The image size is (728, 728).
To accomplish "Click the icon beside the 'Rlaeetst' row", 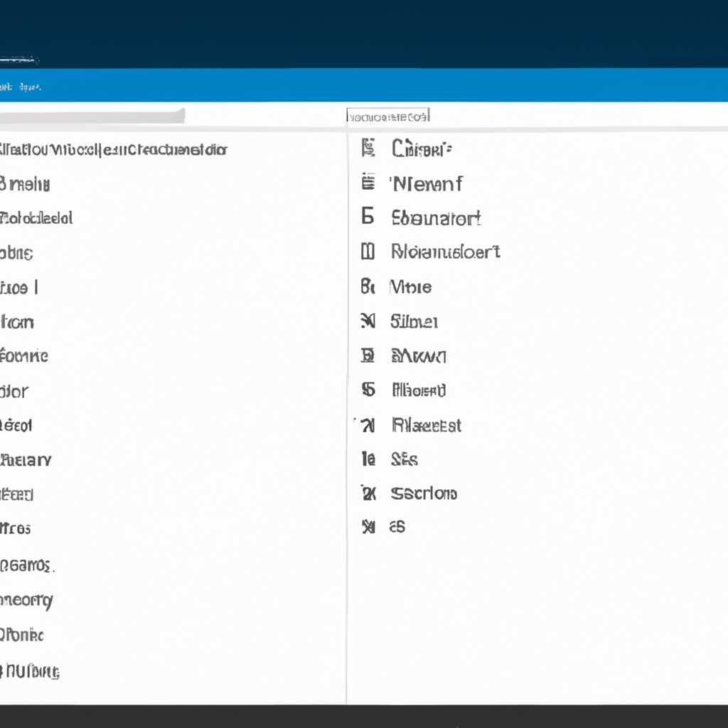I will coord(368,425).
